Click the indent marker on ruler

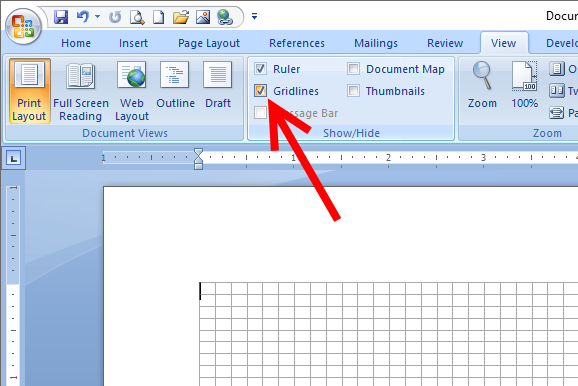198,159
